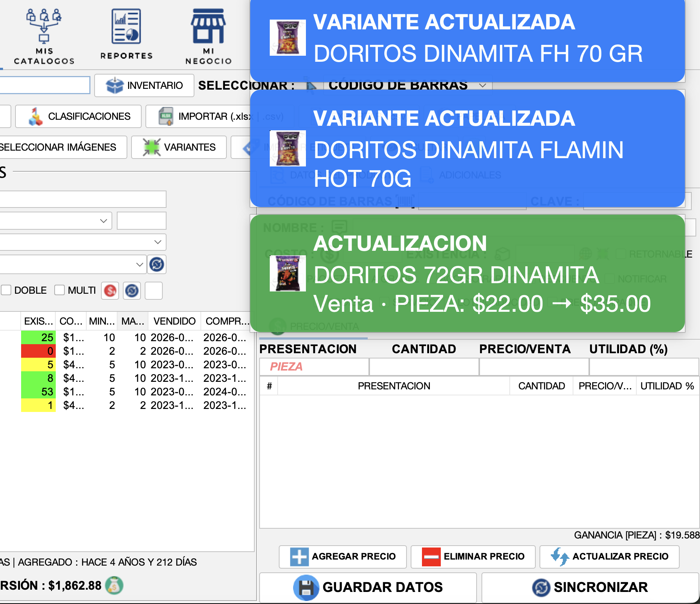This screenshot has width=700, height=604.
Task: Expand the dropdown next to the sync icon
Action: click(x=73, y=264)
